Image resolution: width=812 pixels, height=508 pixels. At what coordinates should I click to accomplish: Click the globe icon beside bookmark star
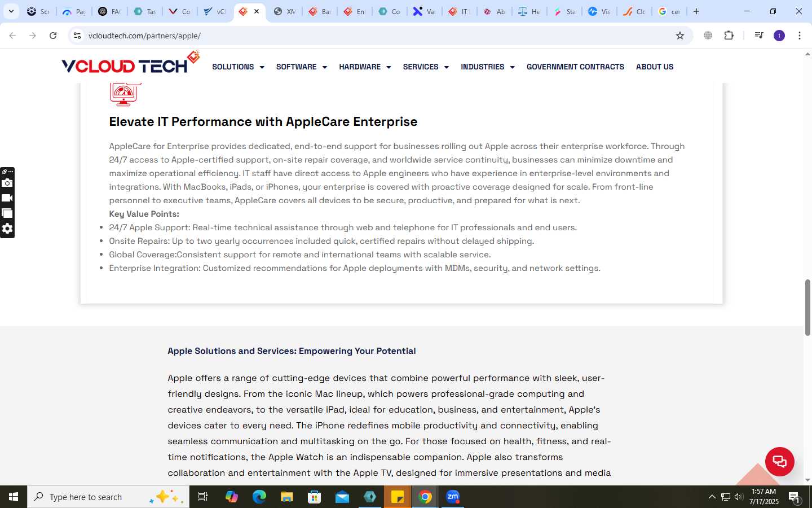click(708, 36)
